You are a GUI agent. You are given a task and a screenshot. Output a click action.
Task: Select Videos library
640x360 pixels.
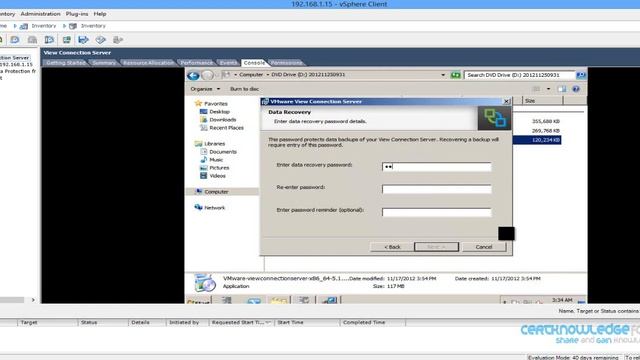coord(217,176)
